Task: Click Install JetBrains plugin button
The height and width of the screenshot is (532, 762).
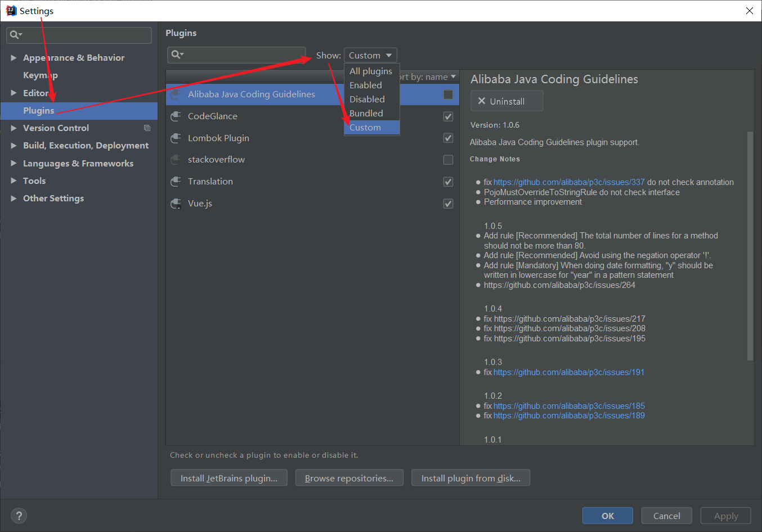Action: click(x=229, y=478)
